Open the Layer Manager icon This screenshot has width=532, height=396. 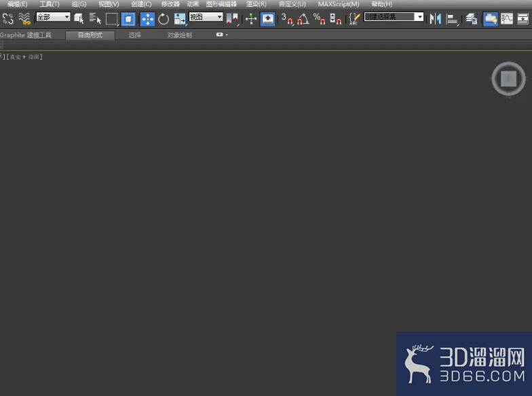coord(471,19)
